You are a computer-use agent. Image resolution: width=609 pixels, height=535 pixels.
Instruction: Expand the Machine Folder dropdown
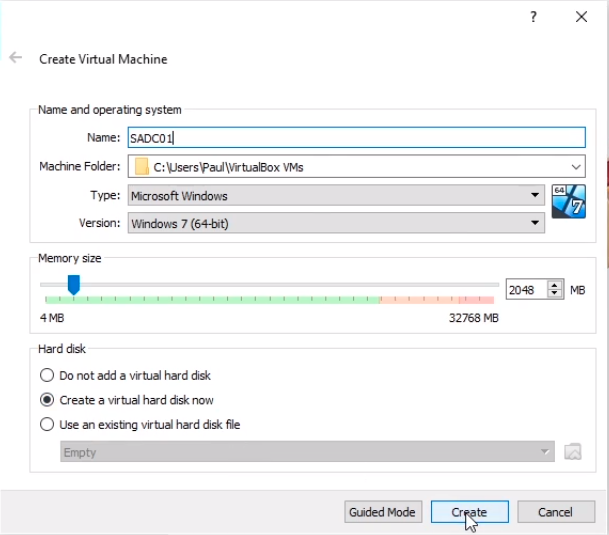(576, 167)
